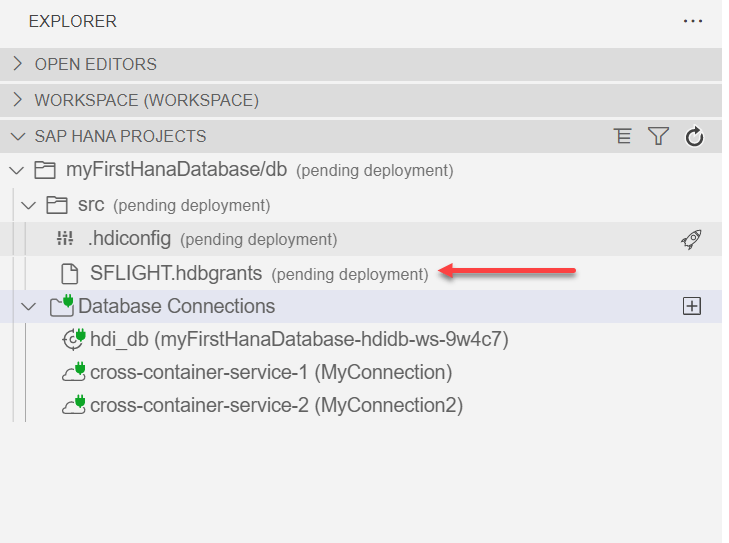The height and width of the screenshot is (543, 729).
Task: Collapse the src folder chevron
Action: (x=28, y=205)
